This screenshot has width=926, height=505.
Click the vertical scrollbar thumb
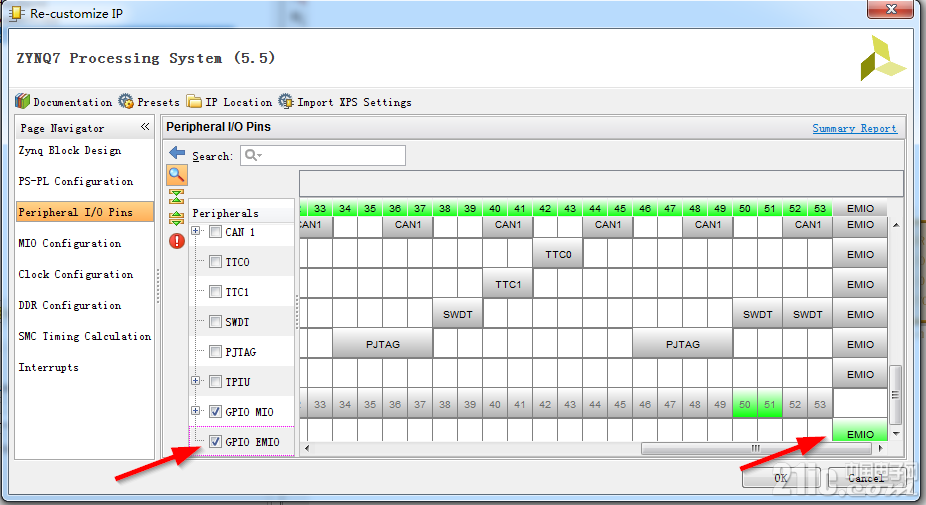tap(895, 395)
